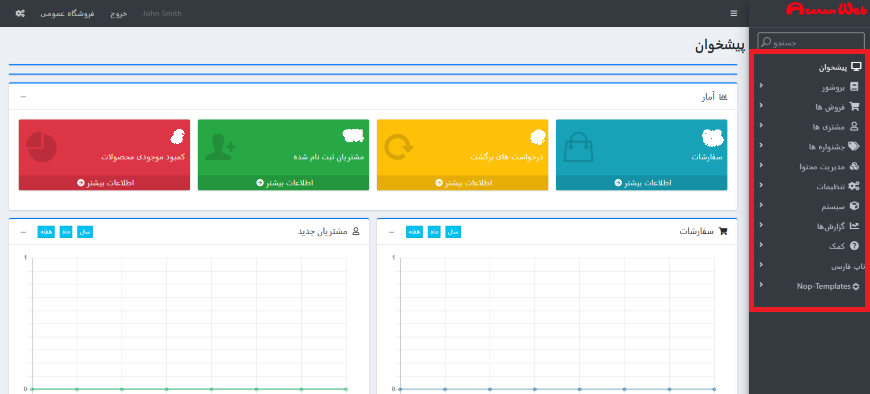
Task: Click the خروج logout link
Action: pos(118,13)
